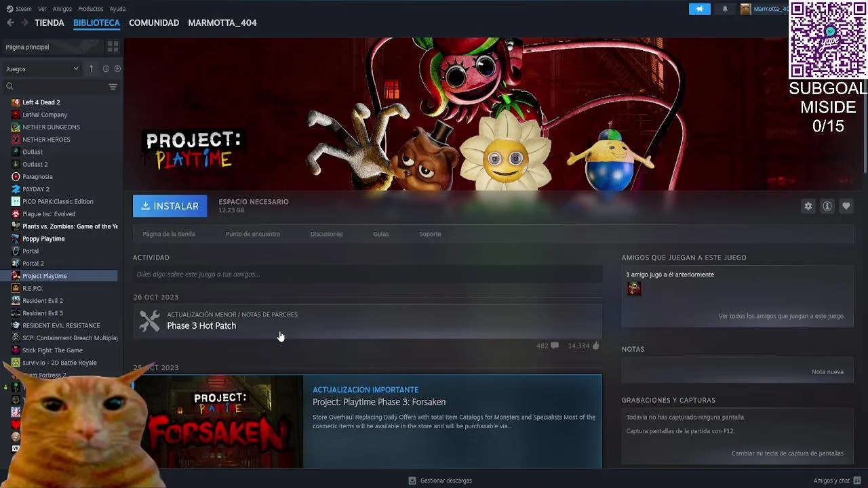Image resolution: width=868 pixels, height=488 pixels.
Task: Open Project: Playtime Phase 3: Forsaken article
Action: [379, 402]
